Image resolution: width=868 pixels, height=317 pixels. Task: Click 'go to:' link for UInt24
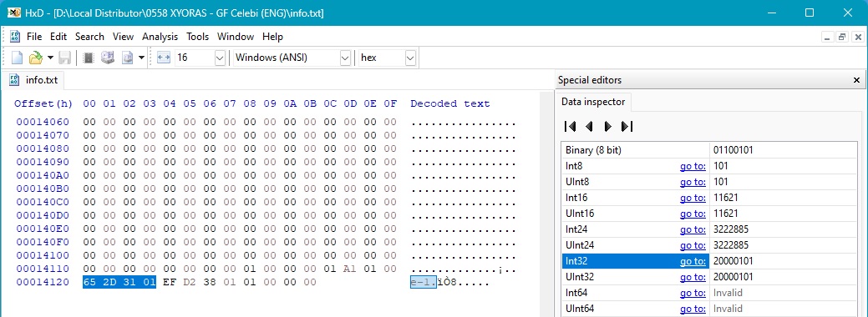(693, 245)
